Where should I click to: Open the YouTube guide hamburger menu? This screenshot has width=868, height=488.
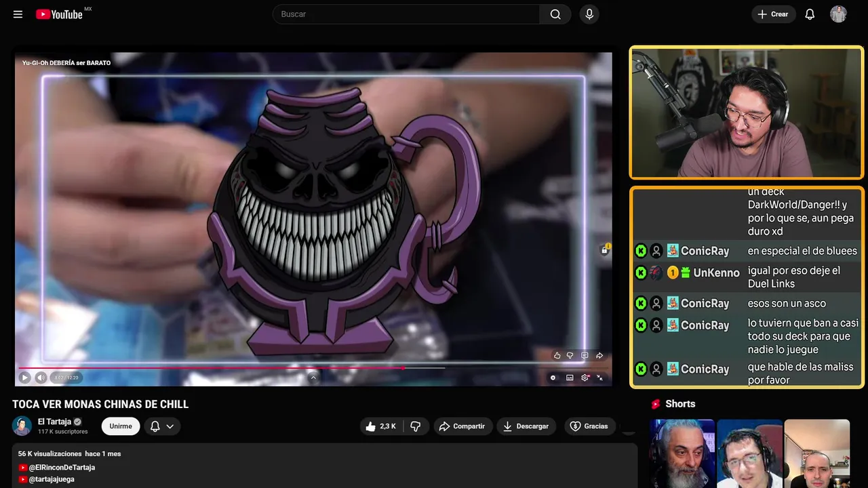[18, 14]
